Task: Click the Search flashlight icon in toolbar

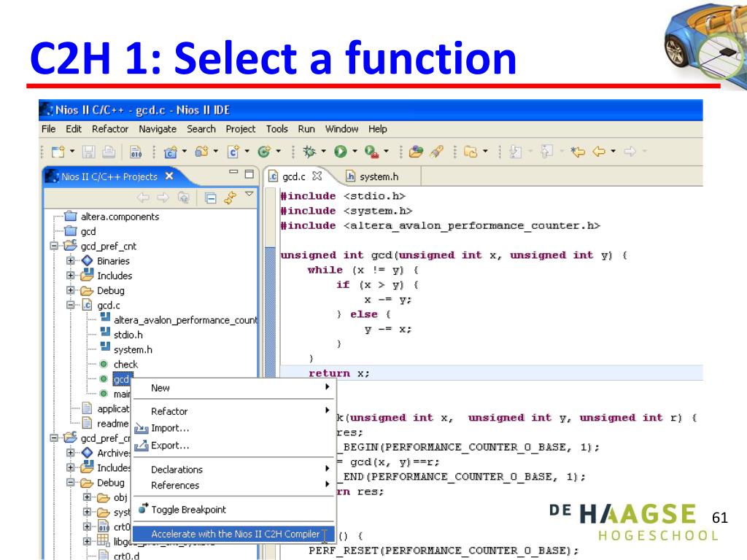Action: coord(436,152)
